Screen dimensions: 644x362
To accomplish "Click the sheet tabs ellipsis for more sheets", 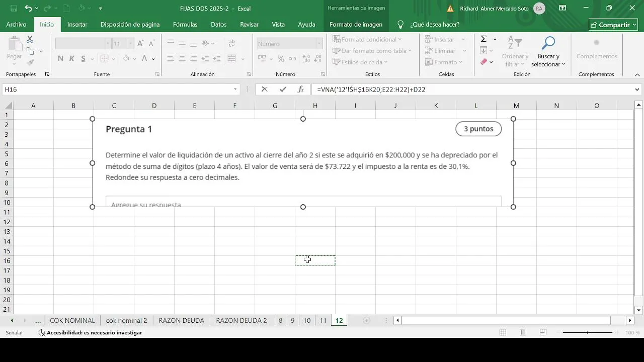I will point(38,320).
